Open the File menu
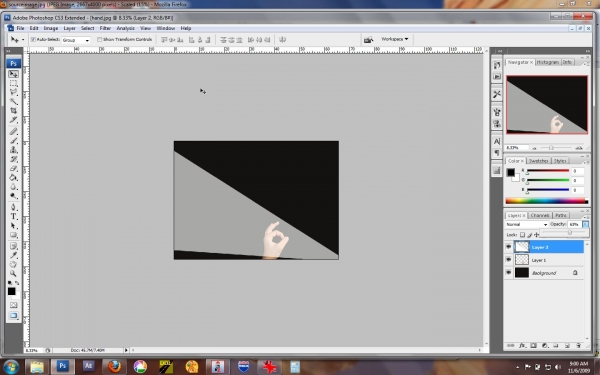Viewport: 600px width, 375px height. pyautogui.click(x=20, y=28)
